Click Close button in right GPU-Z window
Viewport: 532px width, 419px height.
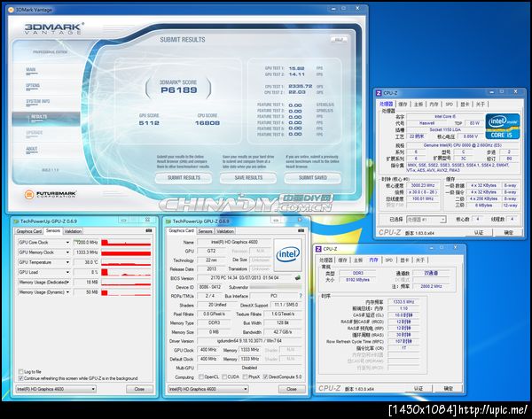click(292, 389)
